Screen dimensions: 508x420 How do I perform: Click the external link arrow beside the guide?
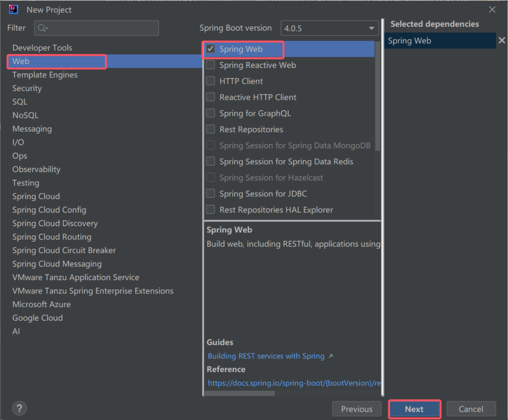point(330,356)
